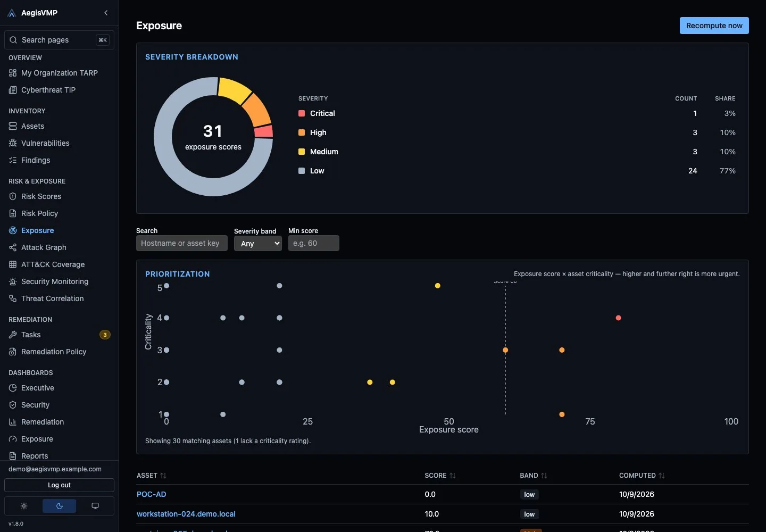Click the red Critical legend swatch

coord(302,113)
